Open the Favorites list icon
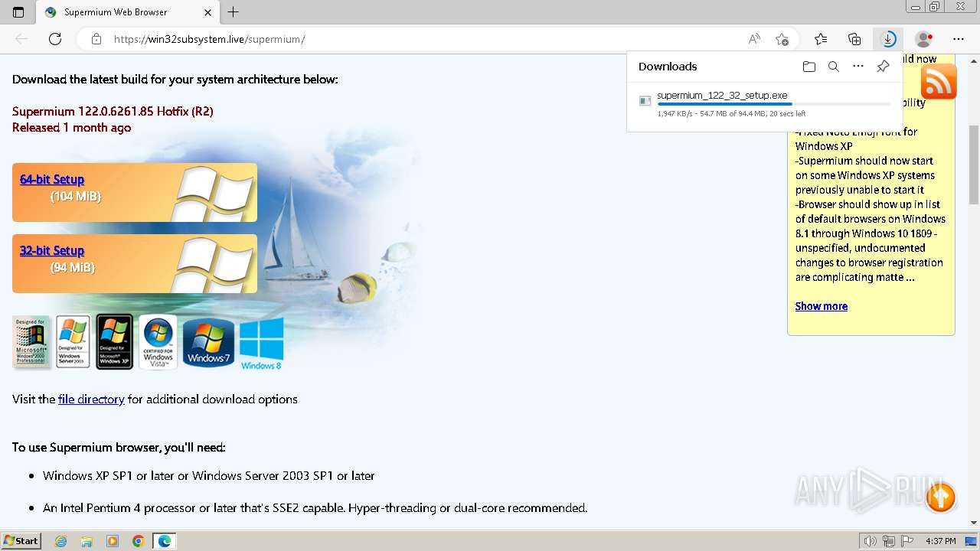The width and height of the screenshot is (980, 551). pos(821,39)
